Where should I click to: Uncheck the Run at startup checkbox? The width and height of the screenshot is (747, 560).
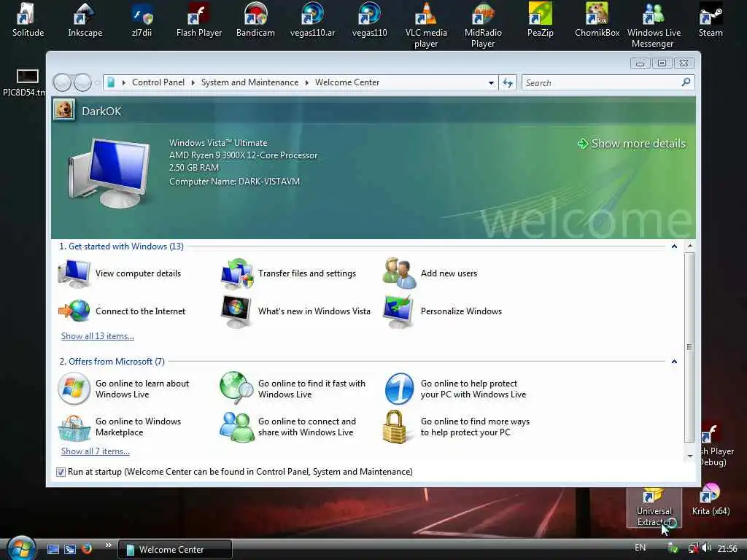[61, 472]
